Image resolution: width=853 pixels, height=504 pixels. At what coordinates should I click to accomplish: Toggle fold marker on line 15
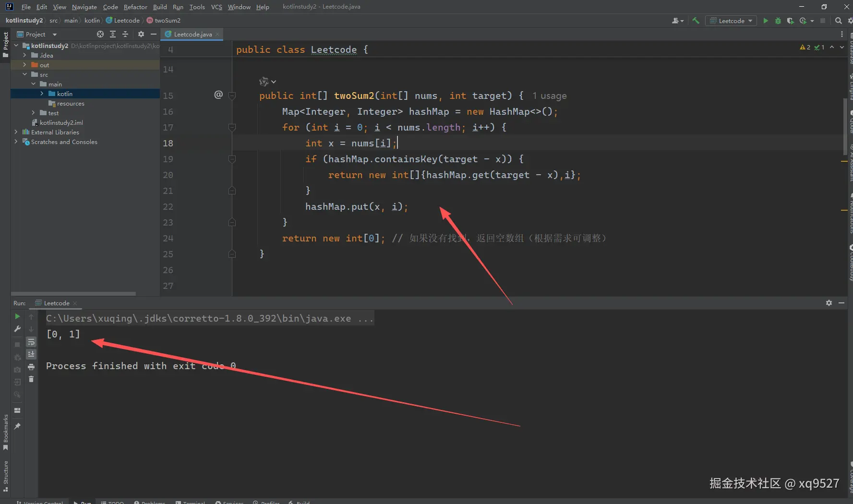tap(232, 96)
